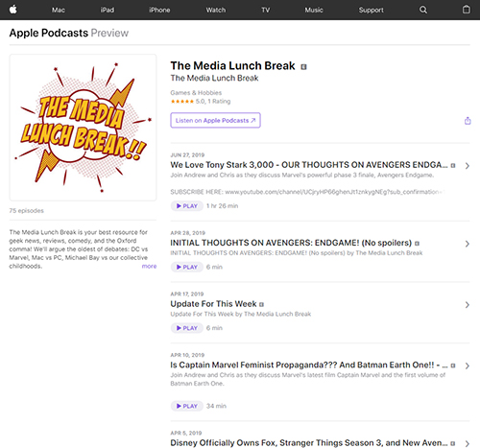Expand the Initial Thoughts episode chevron
The image size is (480, 448).
click(x=468, y=244)
